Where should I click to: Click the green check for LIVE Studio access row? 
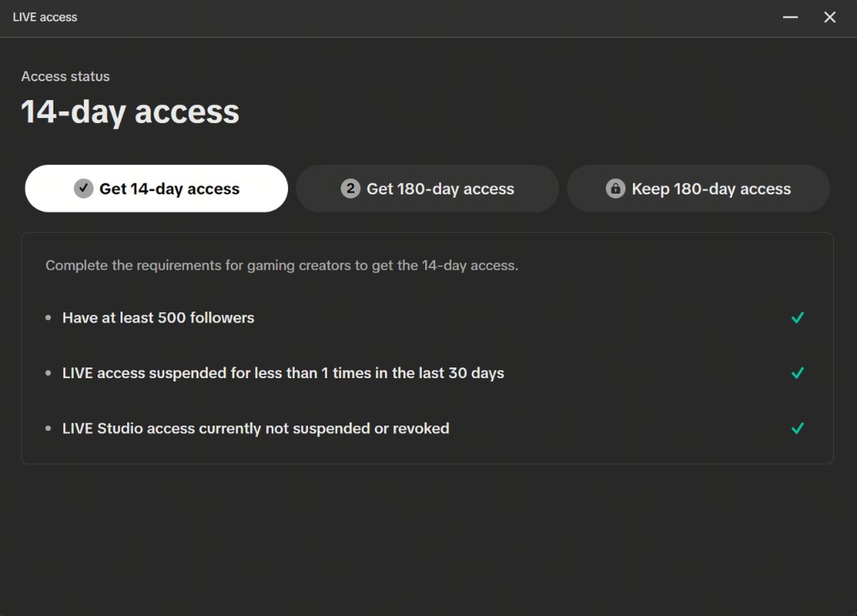(797, 428)
